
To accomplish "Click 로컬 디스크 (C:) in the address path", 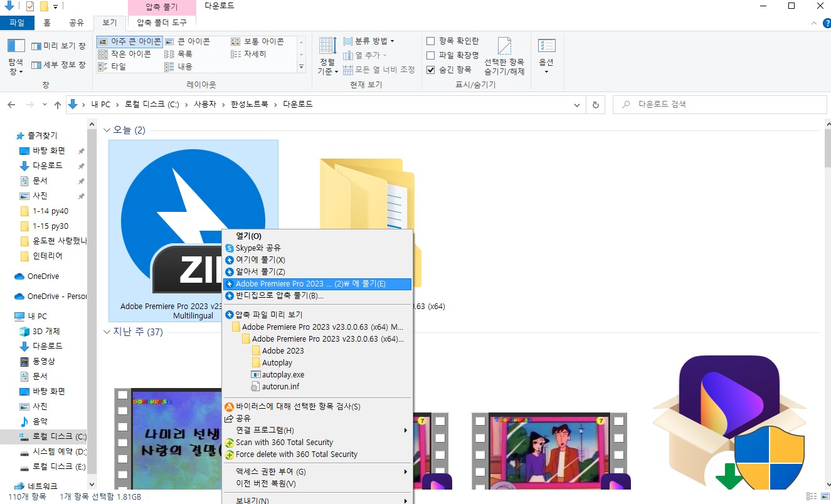I will pyautogui.click(x=152, y=105).
